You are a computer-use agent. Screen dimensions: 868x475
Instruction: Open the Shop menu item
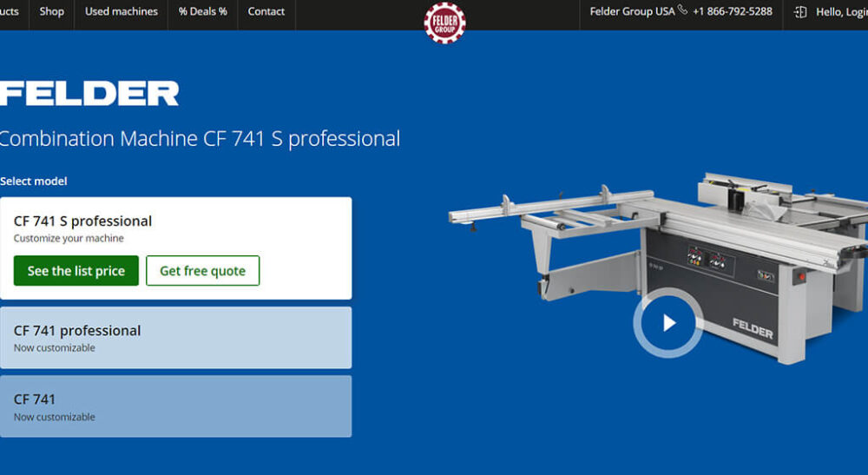[x=51, y=11]
